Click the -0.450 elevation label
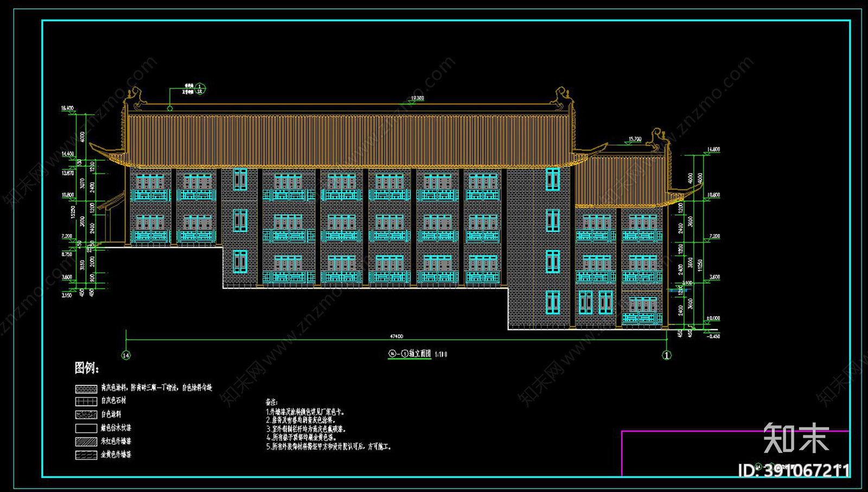Screen dimensions: 868x492 (x=713, y=337)
